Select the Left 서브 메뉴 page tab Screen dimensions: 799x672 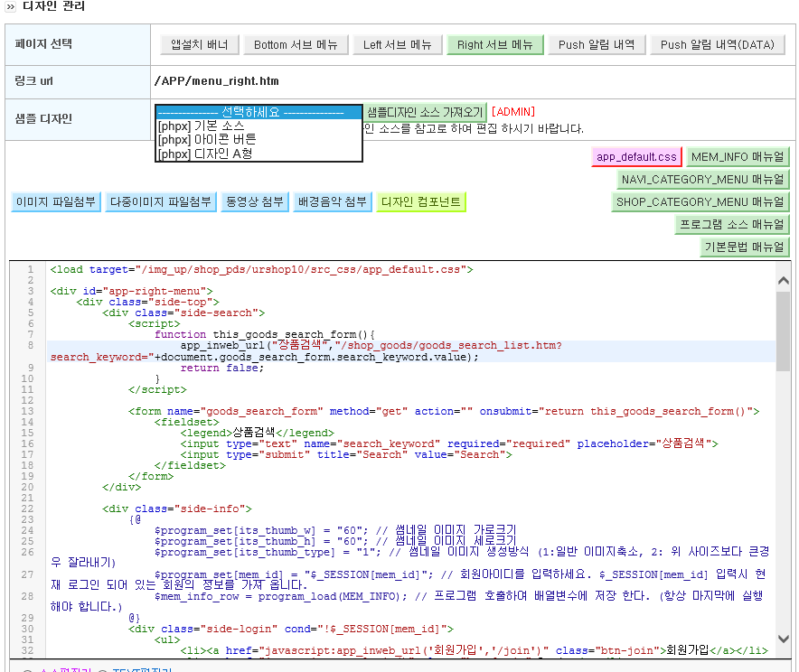[x=398, y=45]
